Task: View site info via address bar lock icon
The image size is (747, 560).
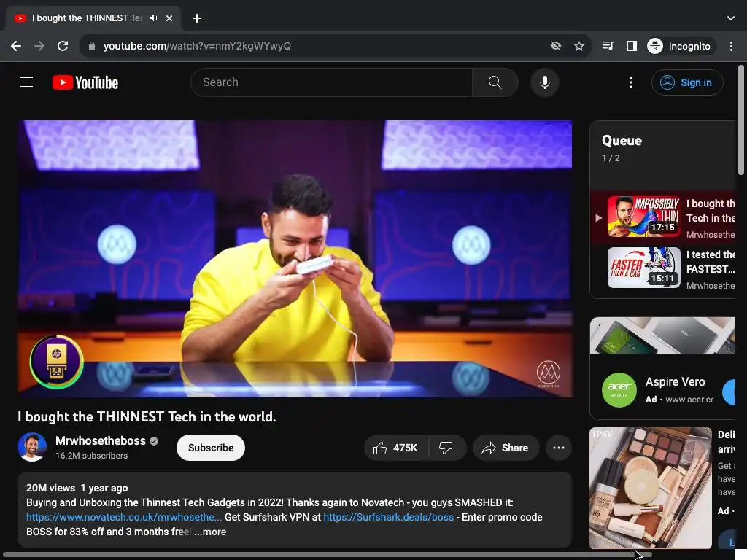Action: click(x=92, y=46)
